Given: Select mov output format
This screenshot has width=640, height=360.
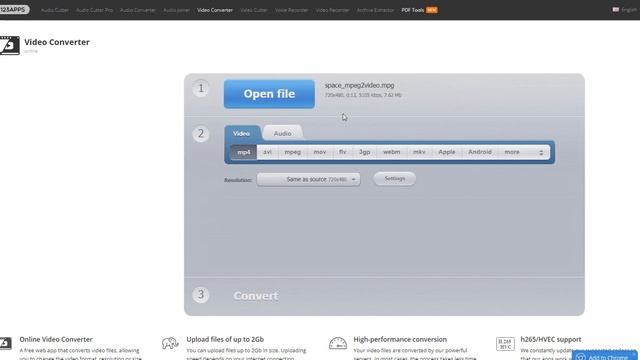Looking at the screenshot, I should [320, 152].
